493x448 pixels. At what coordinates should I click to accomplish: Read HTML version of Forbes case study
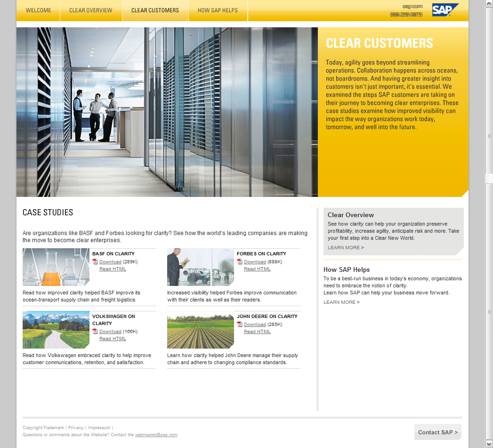(257, 269)
